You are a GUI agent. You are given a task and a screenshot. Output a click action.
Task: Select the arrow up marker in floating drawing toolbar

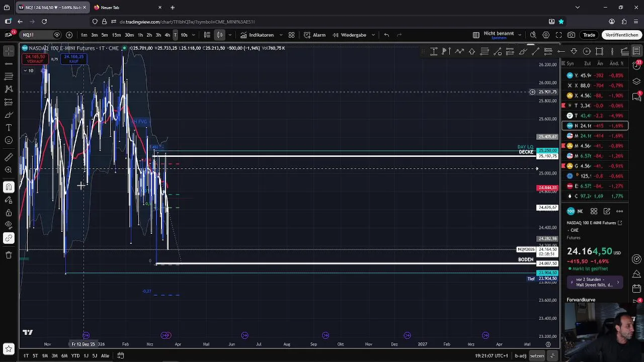pos(472,51)
